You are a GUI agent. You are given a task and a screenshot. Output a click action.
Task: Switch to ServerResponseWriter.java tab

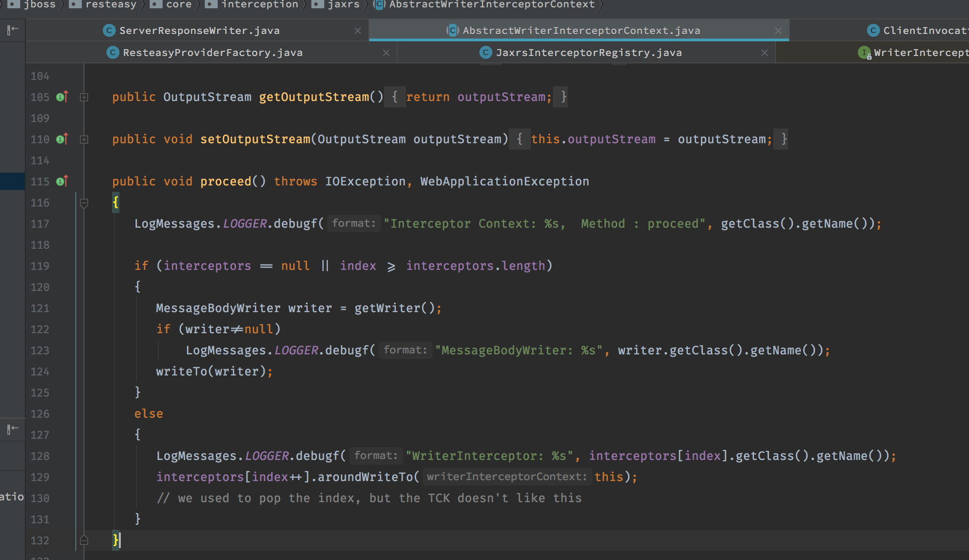click(x=199, y=31)
